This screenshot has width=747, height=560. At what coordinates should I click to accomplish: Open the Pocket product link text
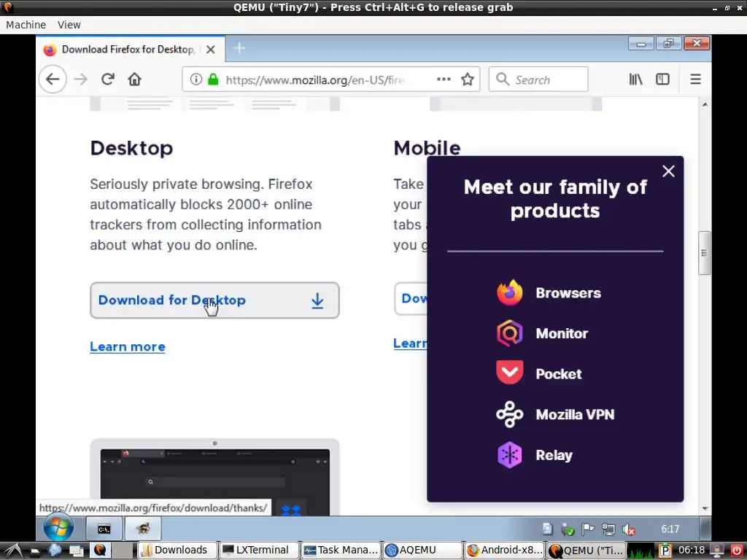coord(558,374)
